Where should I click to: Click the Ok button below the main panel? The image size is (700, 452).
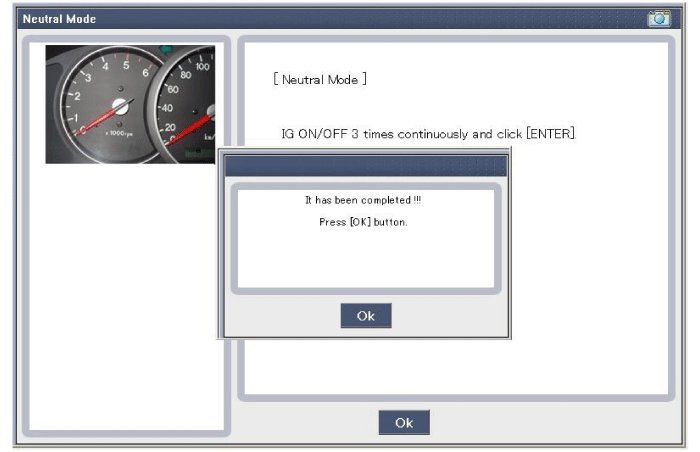[403, 423]
